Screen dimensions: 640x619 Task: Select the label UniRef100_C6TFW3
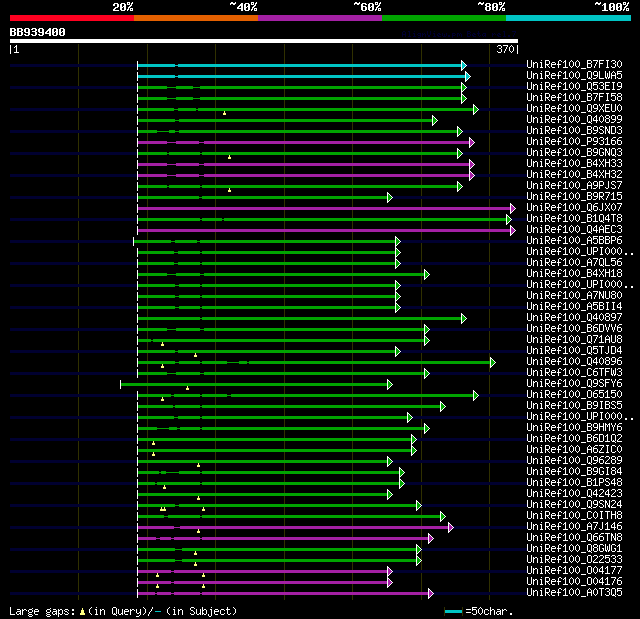point(574,373)
